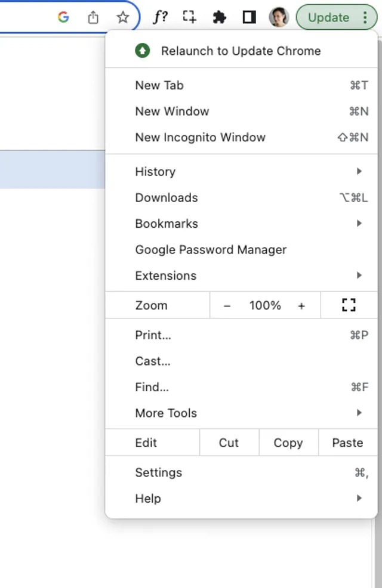Click the black-and-white square extension icon
The height and width of the screenshot is (588, 382).
click(249, 17)
